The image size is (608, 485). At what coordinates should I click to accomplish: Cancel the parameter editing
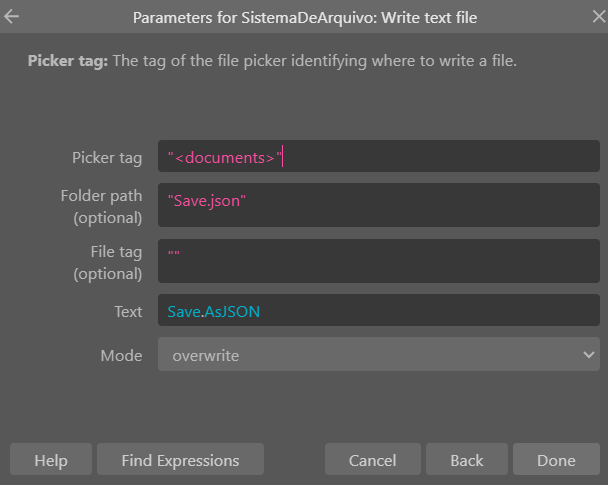373,459
